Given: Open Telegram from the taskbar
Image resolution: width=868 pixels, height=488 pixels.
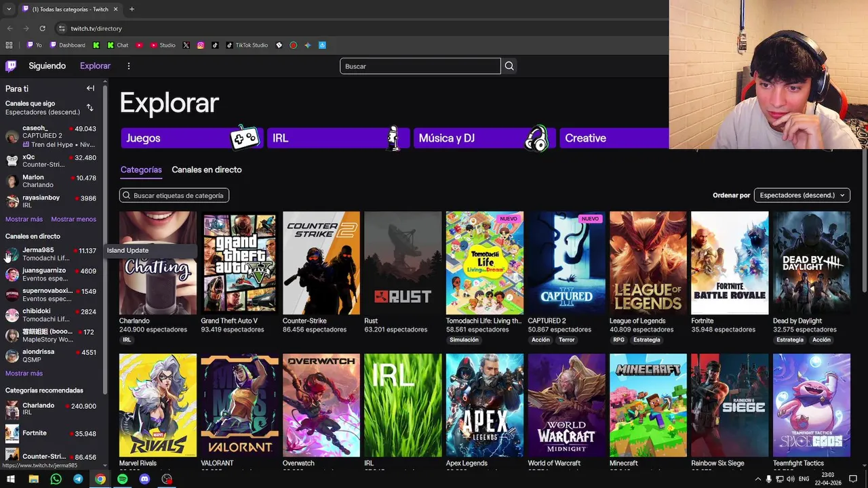Looking at the screenshot, I should pyautogui.click(x=78, y=479).
